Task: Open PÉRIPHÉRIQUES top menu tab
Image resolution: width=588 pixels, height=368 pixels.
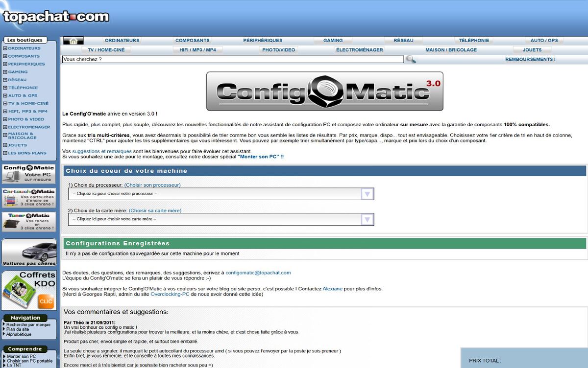Action: [263, 41]
